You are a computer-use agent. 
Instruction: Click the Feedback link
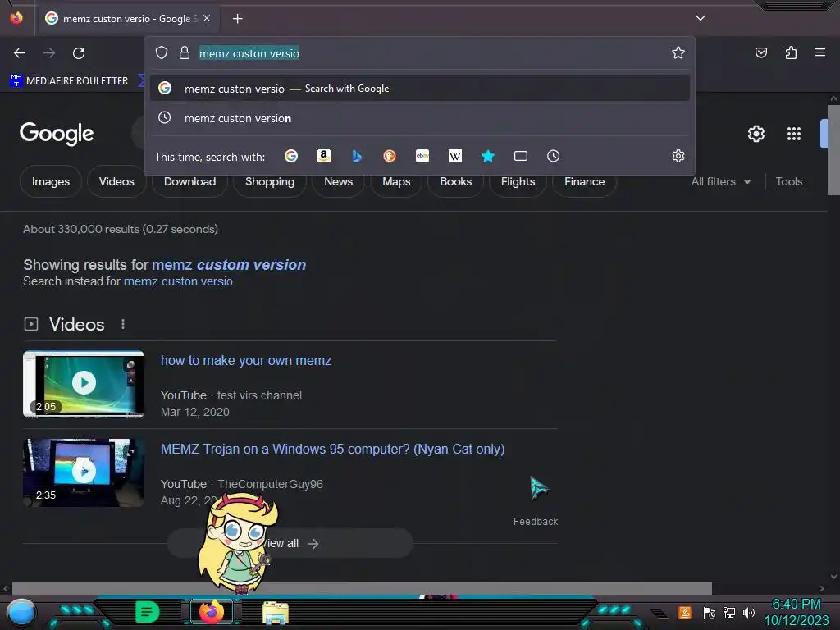[535, 521]
